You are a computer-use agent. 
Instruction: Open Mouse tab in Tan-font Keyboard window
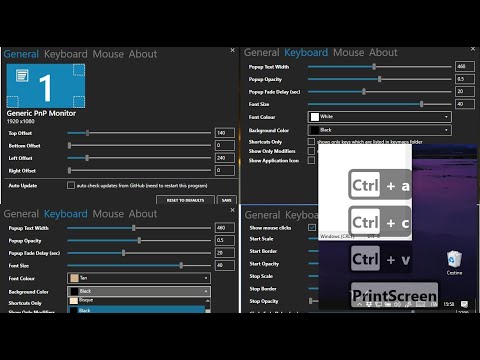pyautogui.click(x=108, y=214)
